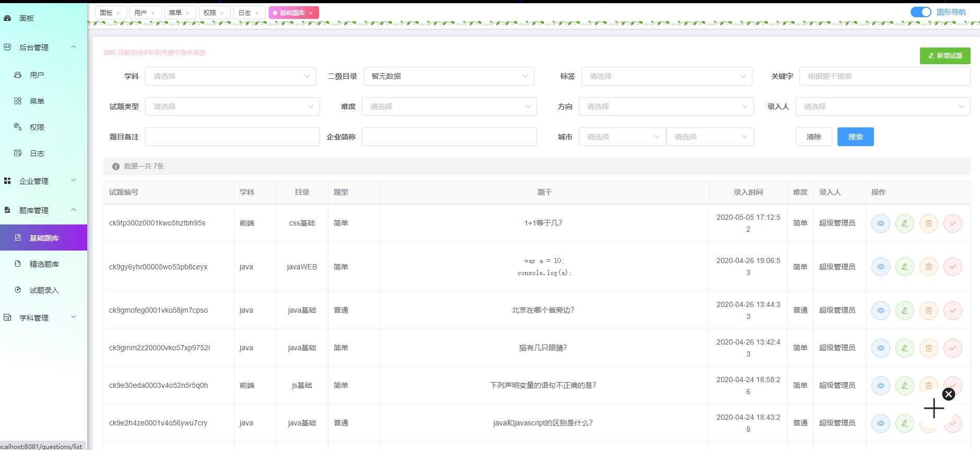Click check icon for 北京在哪个省旁边? row
Viewport: 980px width, 450px height.
[x=953, y=311]
